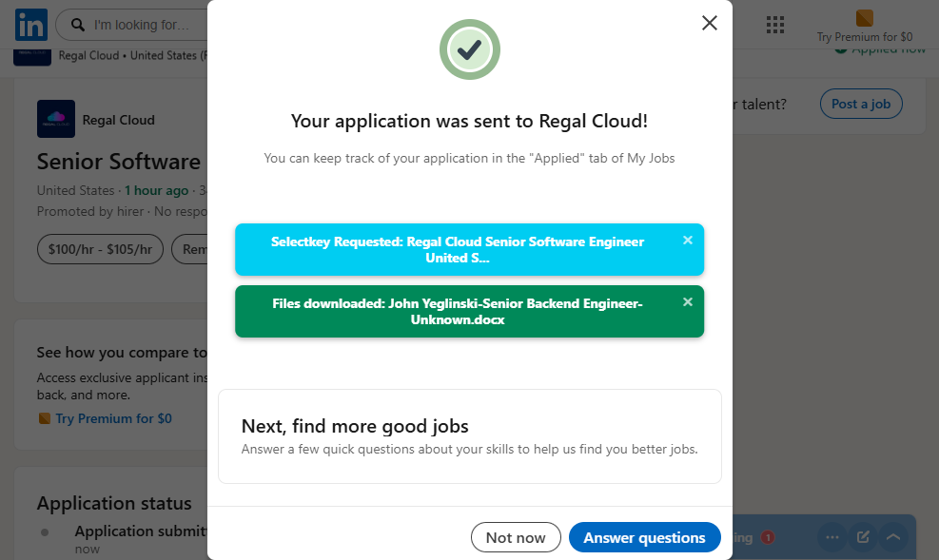Click the Selectkey Requested blue notification
Image resolution: width=939 pixels, height=560 pixels.
(x=458, y=249)
